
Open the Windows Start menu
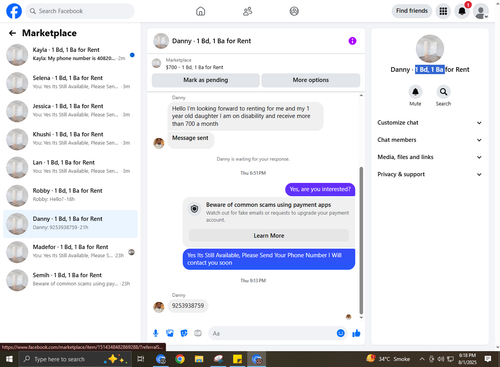[9, 359]
